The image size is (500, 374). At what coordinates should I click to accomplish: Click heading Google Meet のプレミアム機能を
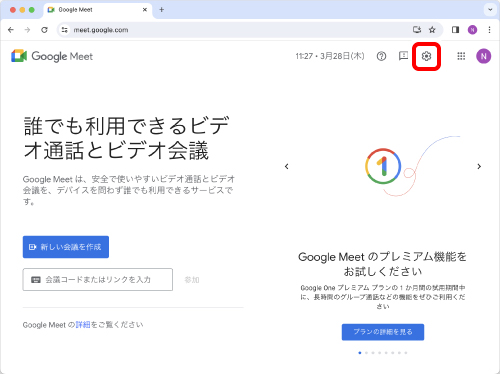(x=382, y=257)
